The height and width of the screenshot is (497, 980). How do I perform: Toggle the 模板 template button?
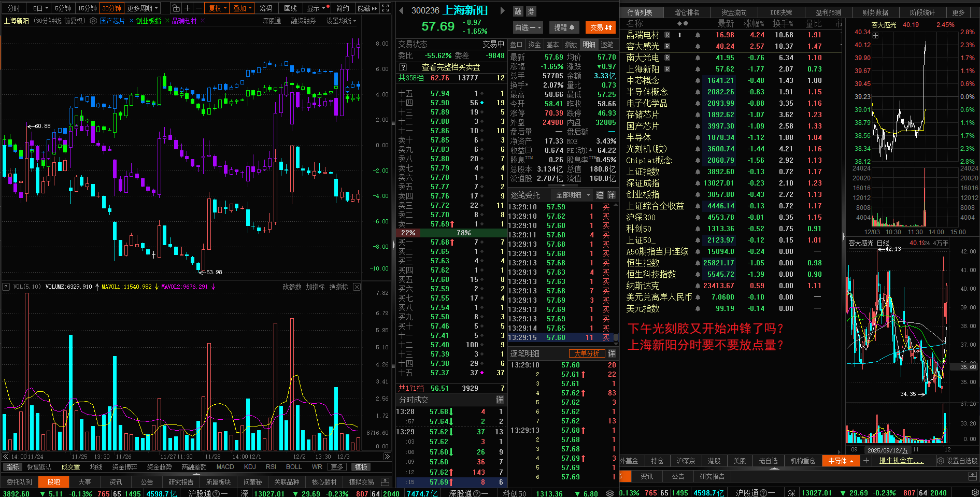coord(361,467)
